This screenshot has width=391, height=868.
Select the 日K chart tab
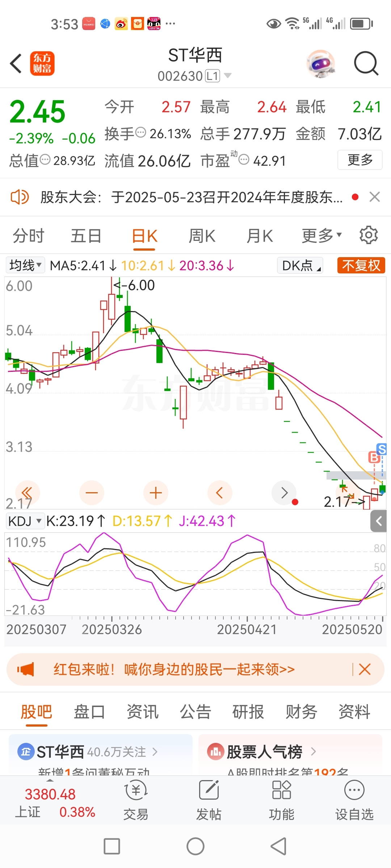pyautogui.click(x=144, y=236)
